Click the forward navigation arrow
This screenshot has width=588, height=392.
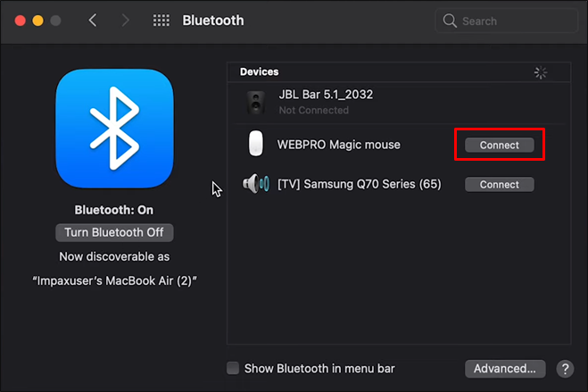click(126, 21)
